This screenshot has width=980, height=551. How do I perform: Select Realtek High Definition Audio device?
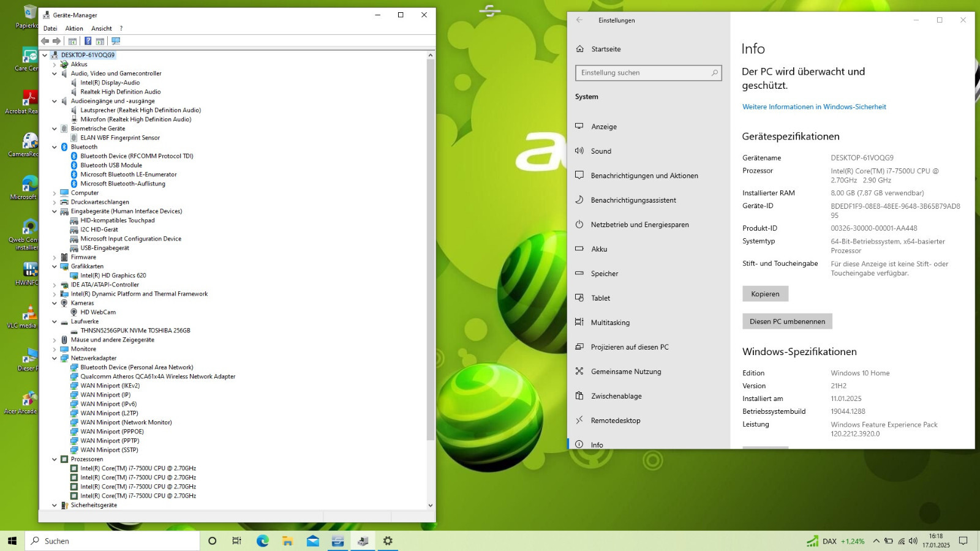click(x=120, y=92)
